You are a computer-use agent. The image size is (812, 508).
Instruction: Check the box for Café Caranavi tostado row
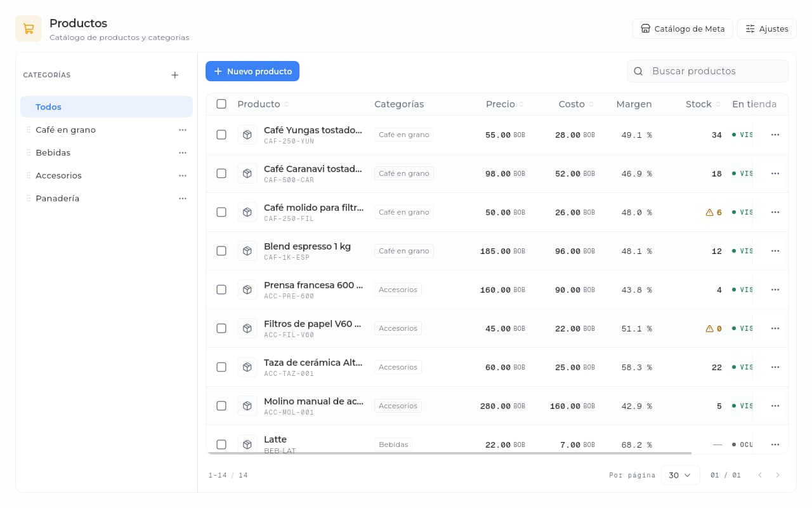pos(221,173)
